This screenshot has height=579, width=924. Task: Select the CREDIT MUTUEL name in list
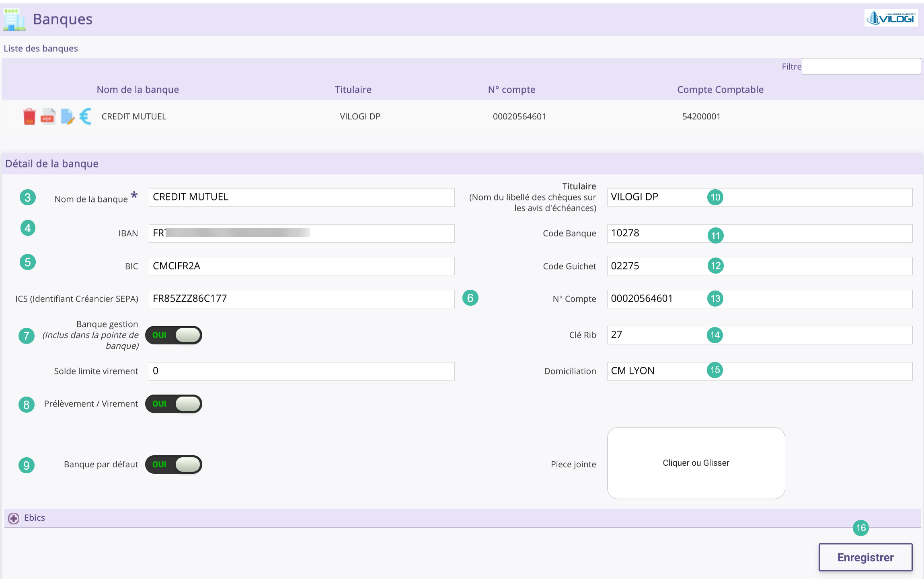click(133, 117)
